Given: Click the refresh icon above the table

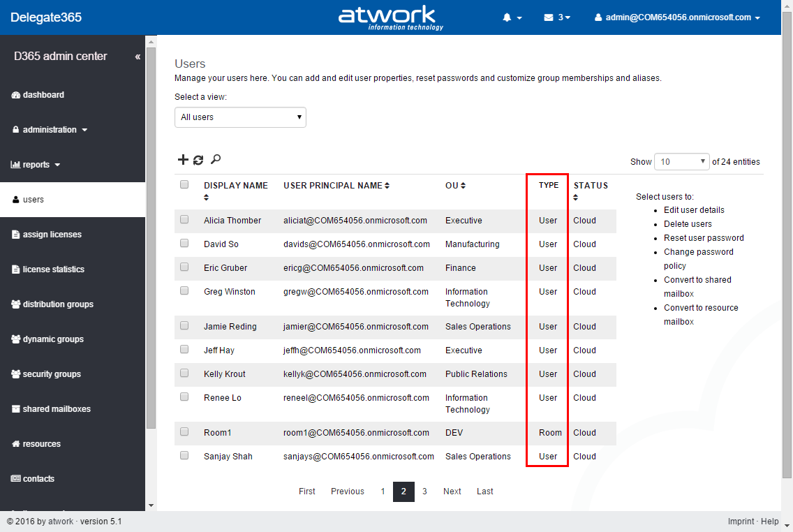Looking at the screenshot, I should (198, 160).
